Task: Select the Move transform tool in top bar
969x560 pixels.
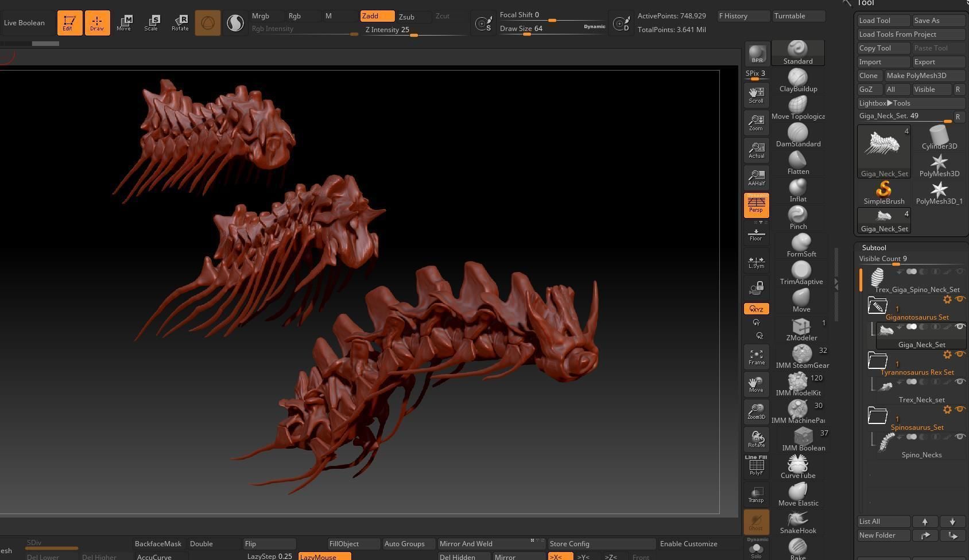Action: pos(124,23)
